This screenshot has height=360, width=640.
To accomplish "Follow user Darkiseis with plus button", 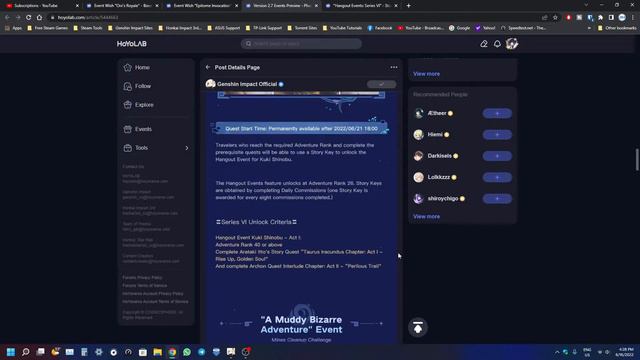I will coord(497,156).
